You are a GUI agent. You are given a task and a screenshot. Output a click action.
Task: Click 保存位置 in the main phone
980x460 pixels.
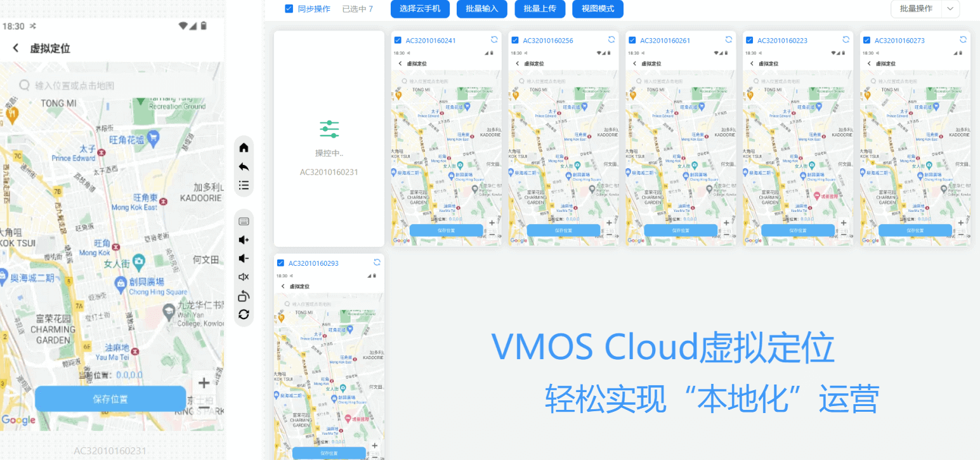[110, 398]
